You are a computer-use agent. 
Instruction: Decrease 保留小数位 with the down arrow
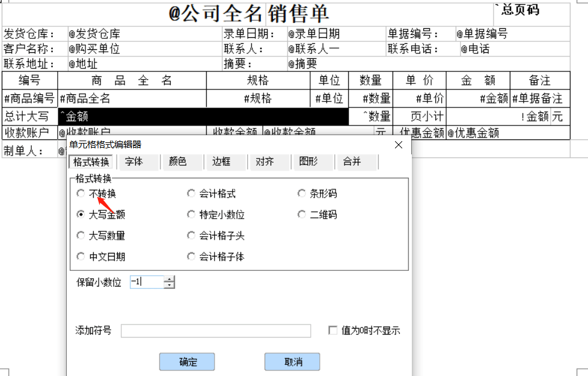[x=170, y=285]
